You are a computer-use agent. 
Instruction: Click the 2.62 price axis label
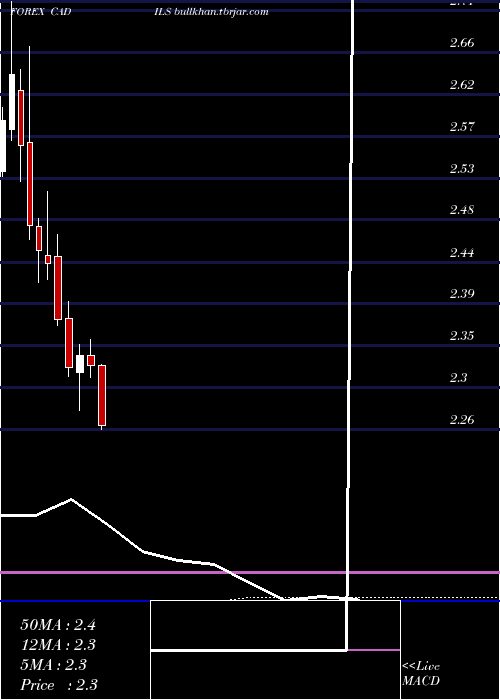coord(462,85)
